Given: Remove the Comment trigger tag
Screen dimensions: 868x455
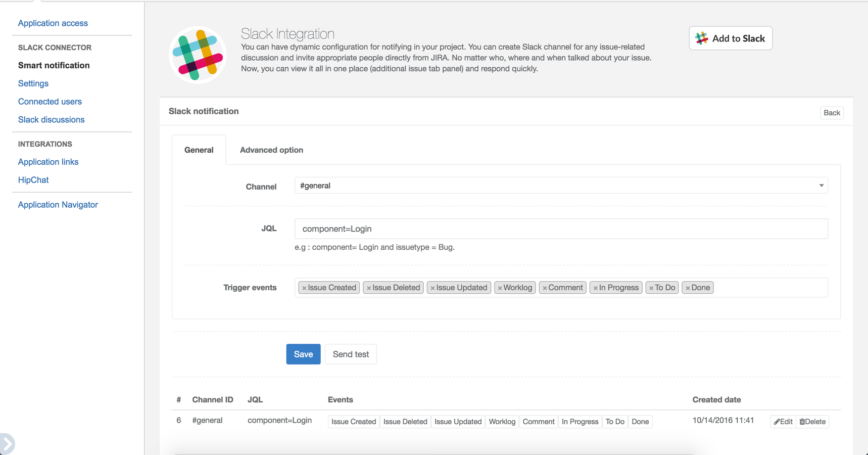Looking at the screenshot, I should pos(545,288).
